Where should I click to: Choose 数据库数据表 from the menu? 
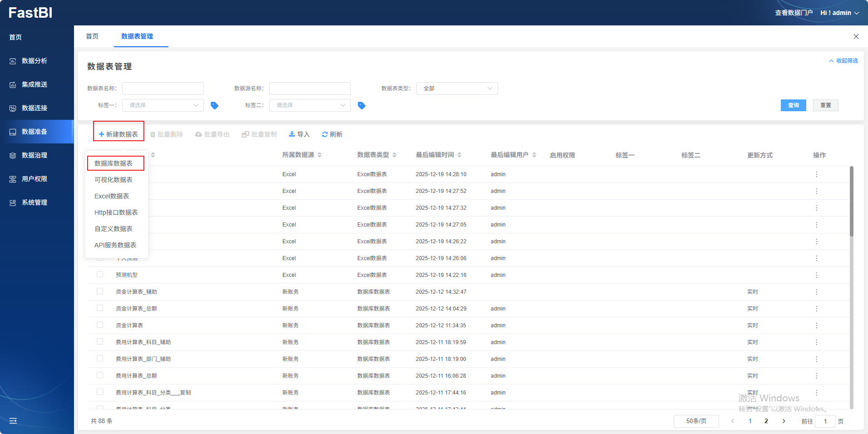click(113, 163)
